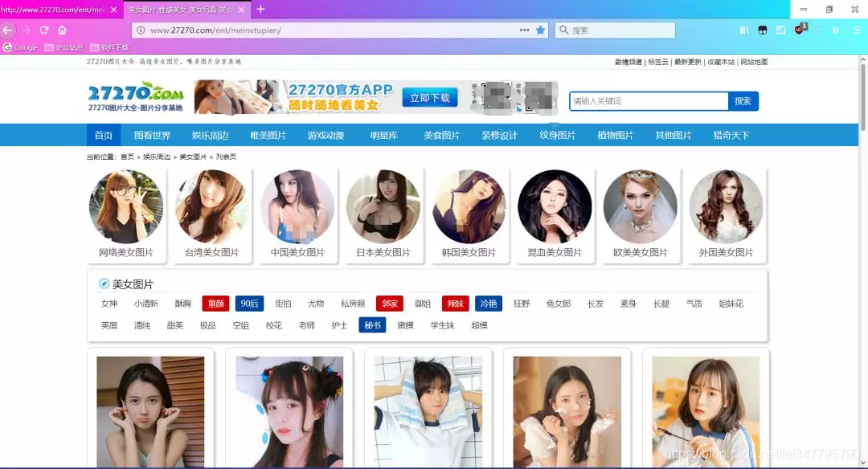Click the Google icon on the bookmarks bar
Screen dimensions: 868x469
(6, 47)
